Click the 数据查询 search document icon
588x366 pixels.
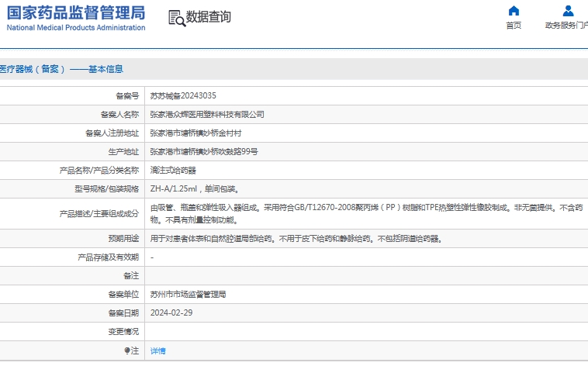click(177, 19)
